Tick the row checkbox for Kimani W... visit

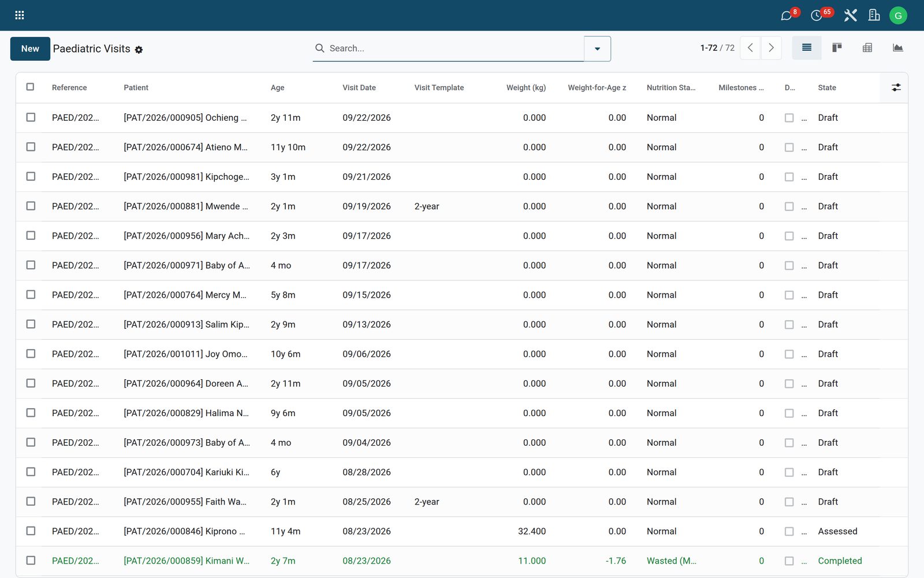(31, 560)
